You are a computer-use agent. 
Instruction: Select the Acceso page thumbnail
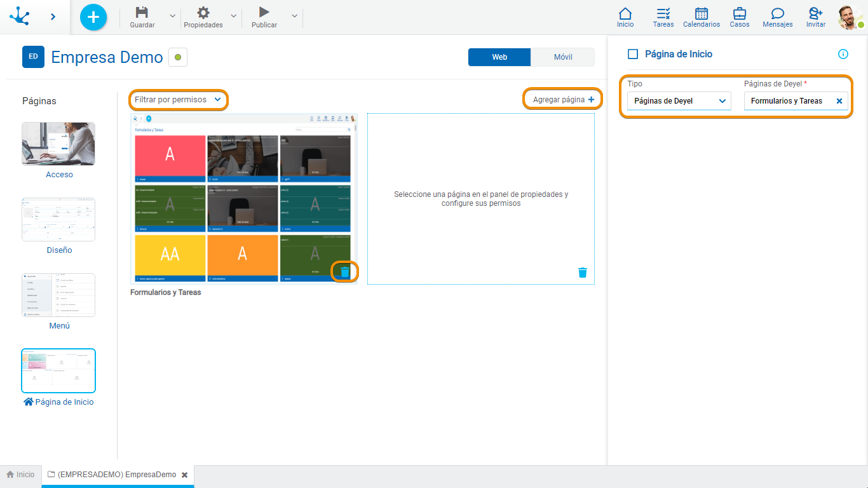58,144
